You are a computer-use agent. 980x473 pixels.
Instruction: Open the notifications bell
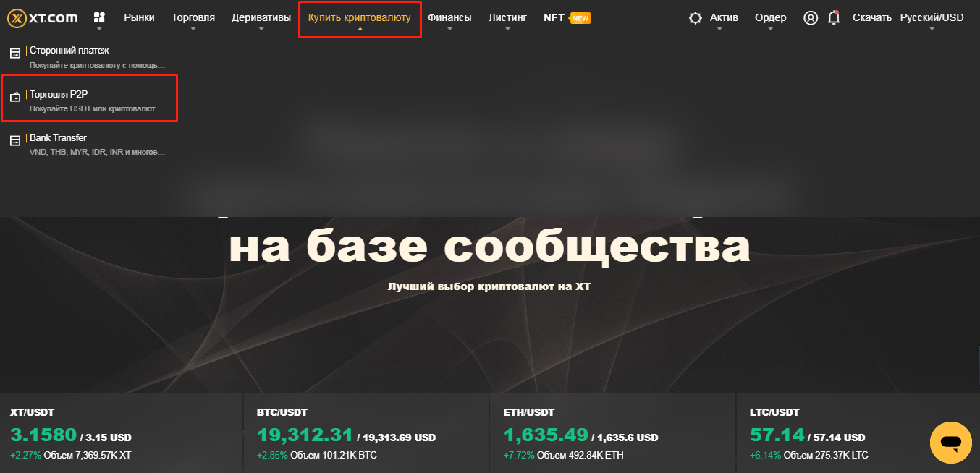tap(834, 18)
